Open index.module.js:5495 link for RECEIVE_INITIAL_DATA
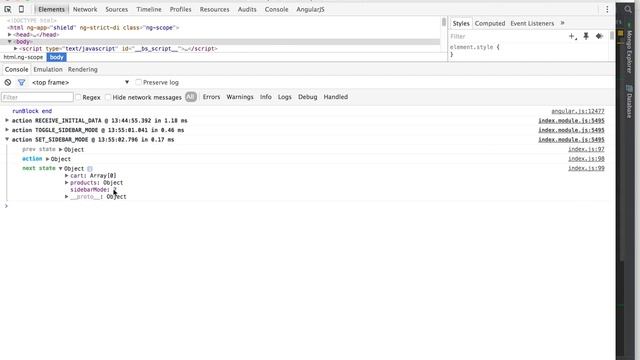 [x=571, y=120]
